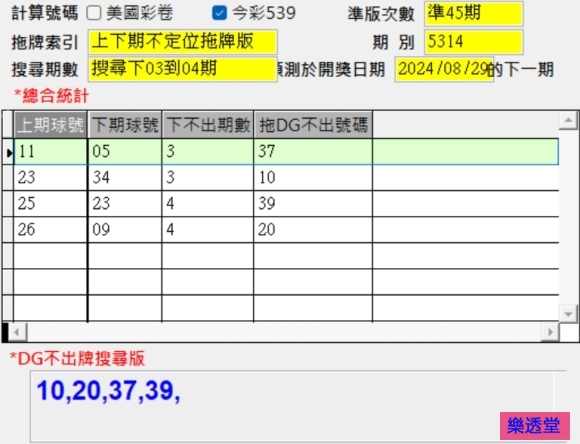This screenshot has height=444, width=580.
Task: Click the red *DG不出牌搜尋版 label
Action: [x=77, y=358]
